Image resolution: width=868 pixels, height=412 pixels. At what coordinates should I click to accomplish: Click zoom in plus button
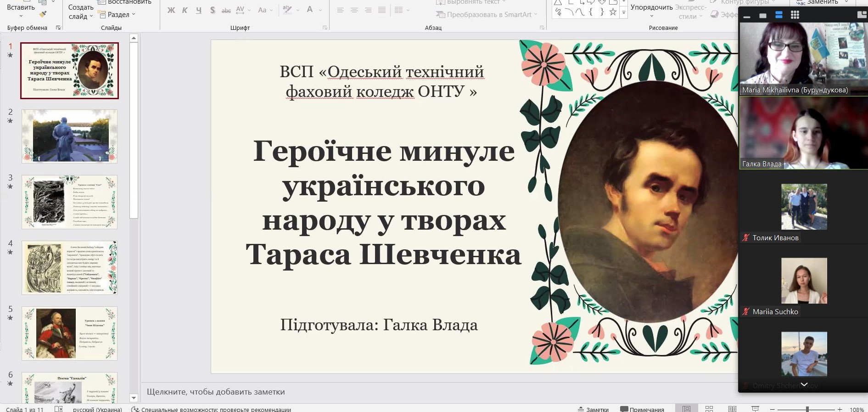click(x=840, y=409)
